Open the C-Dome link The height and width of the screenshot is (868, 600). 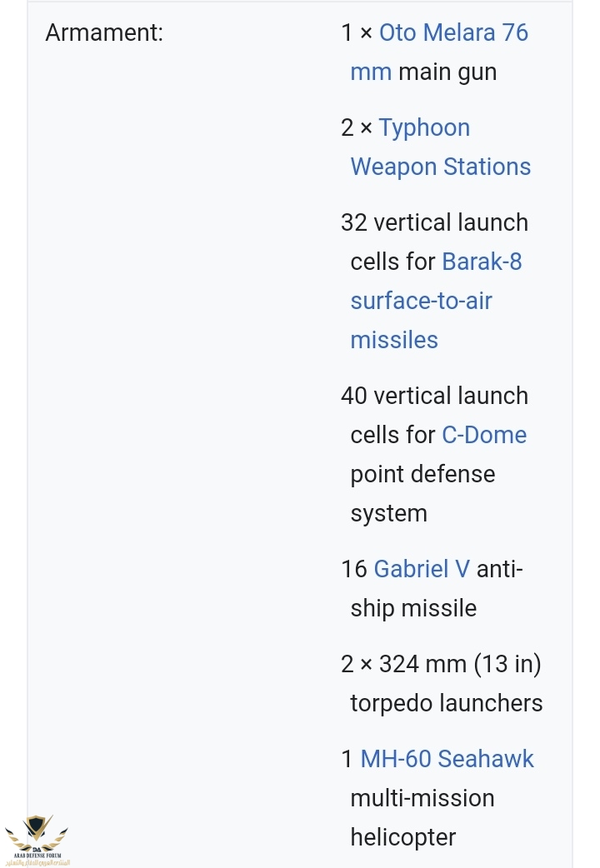tap(484, 436)
